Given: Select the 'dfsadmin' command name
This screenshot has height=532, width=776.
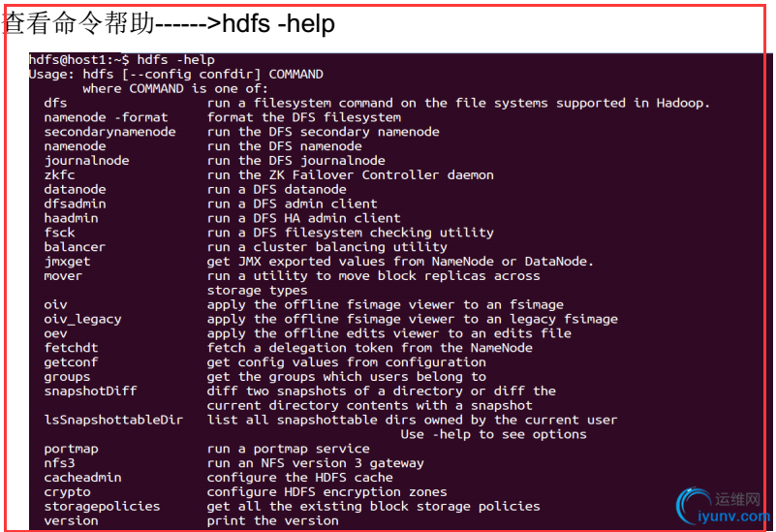Looking at the screenshot, I should pyautogui.click(x=75, y=203).
